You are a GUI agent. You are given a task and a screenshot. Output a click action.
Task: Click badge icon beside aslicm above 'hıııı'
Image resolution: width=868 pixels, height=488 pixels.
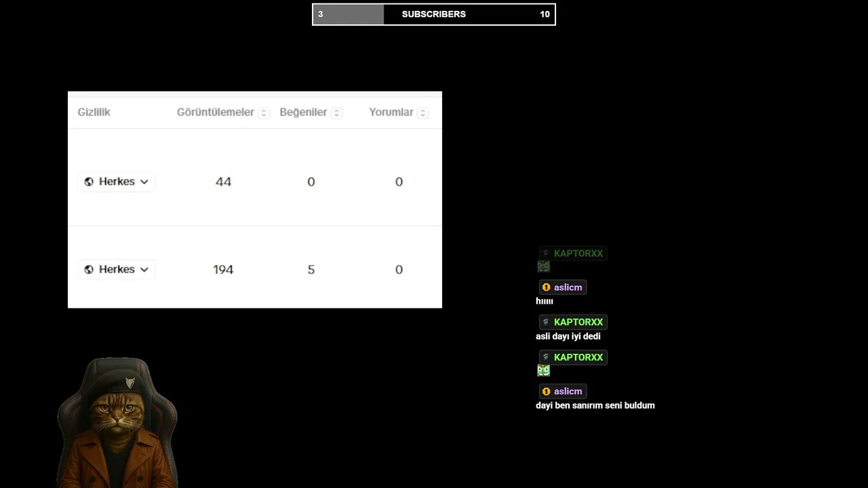pos(546,287)
